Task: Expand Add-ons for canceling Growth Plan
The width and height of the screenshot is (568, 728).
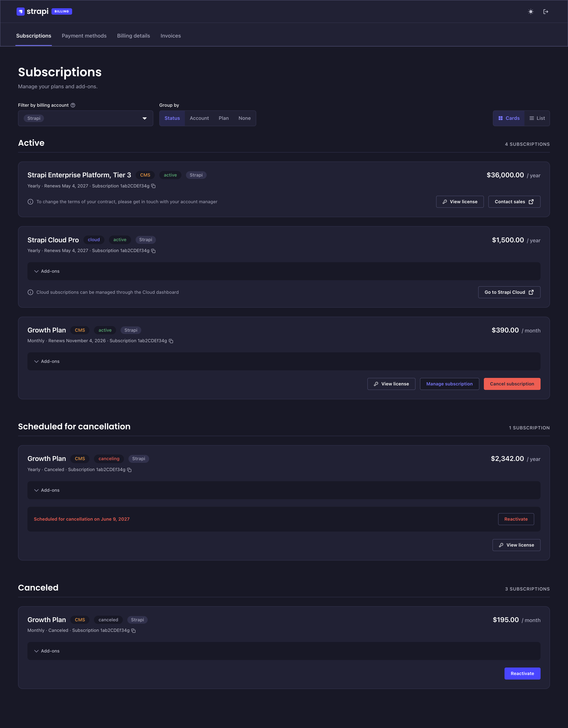Action: 284,490
